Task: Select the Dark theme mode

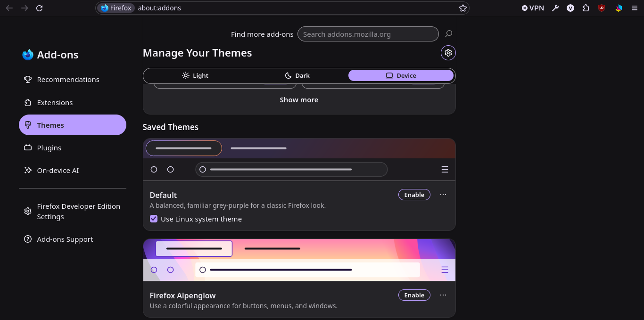Action: 297,75
